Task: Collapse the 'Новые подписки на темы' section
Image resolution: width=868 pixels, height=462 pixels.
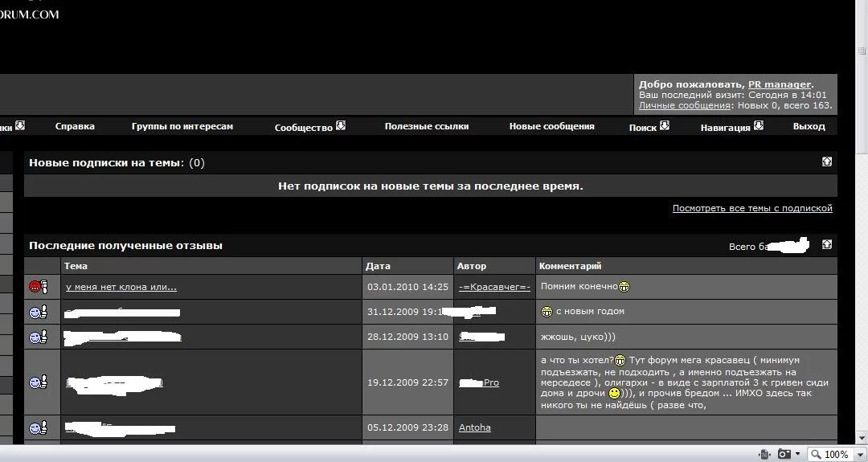Action: click(x=826, y=161)
